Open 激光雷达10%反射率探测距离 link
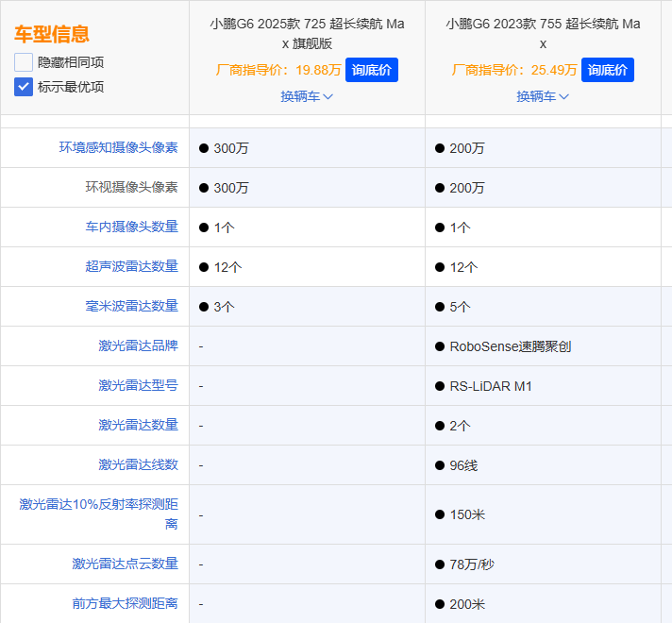Viewport: 672px width, 623px height. tap(98, 514)
